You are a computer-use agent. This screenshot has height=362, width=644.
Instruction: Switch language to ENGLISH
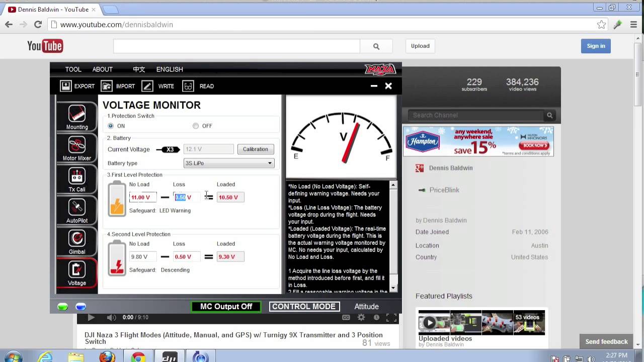(x=170, y=69)
